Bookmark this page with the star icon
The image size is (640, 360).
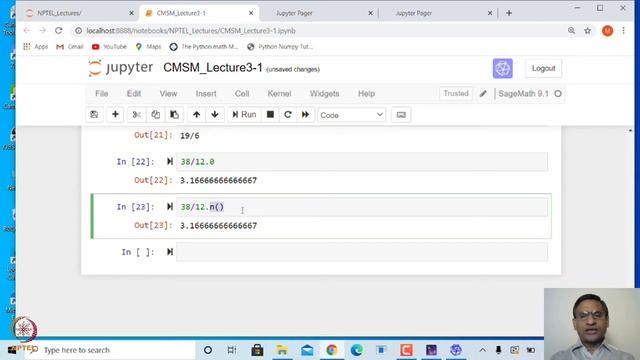(587, 31)
